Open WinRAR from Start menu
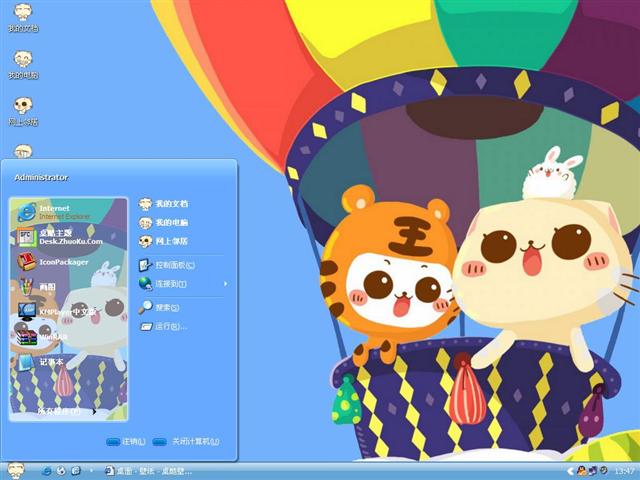 click(69, 337)
